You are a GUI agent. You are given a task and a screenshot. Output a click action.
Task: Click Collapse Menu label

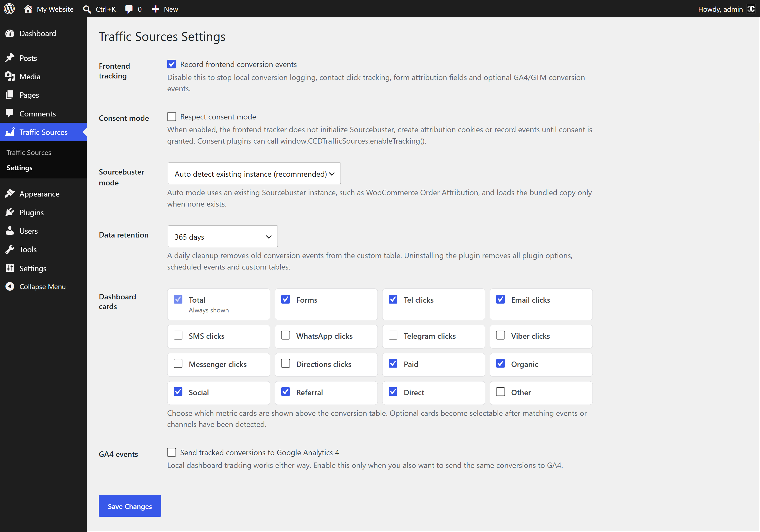click(42, 287)
